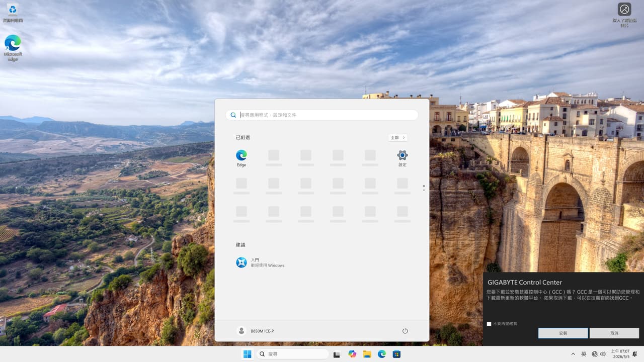Open File Explorer from the taskbar

click(x=367, y=354)
